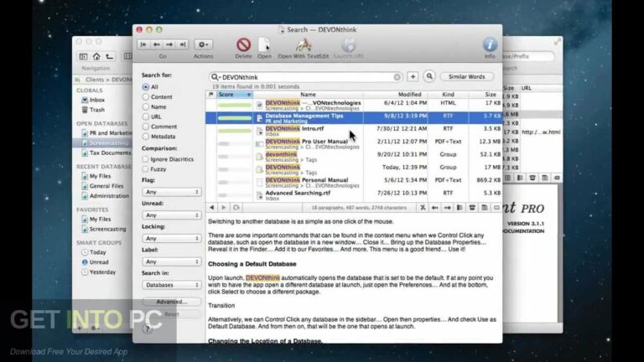Click the Reset button

pyautogui.click(x=171, y=314)
